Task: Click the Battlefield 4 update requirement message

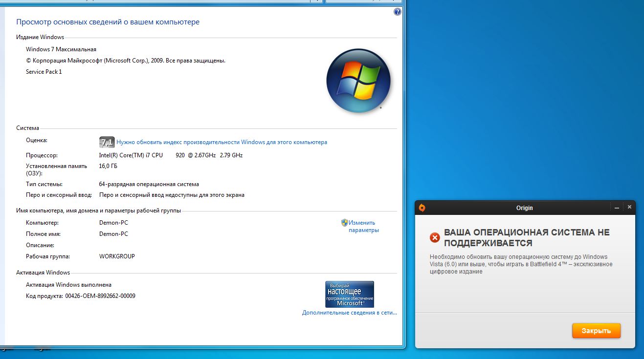Action: pyautogui.click(x=521, y=264)
